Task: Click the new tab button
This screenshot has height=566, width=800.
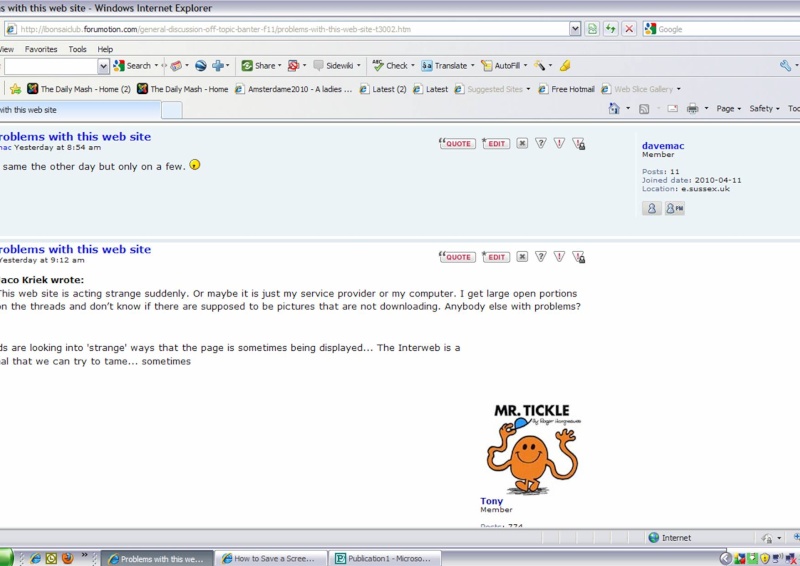Action: point(172,110)
